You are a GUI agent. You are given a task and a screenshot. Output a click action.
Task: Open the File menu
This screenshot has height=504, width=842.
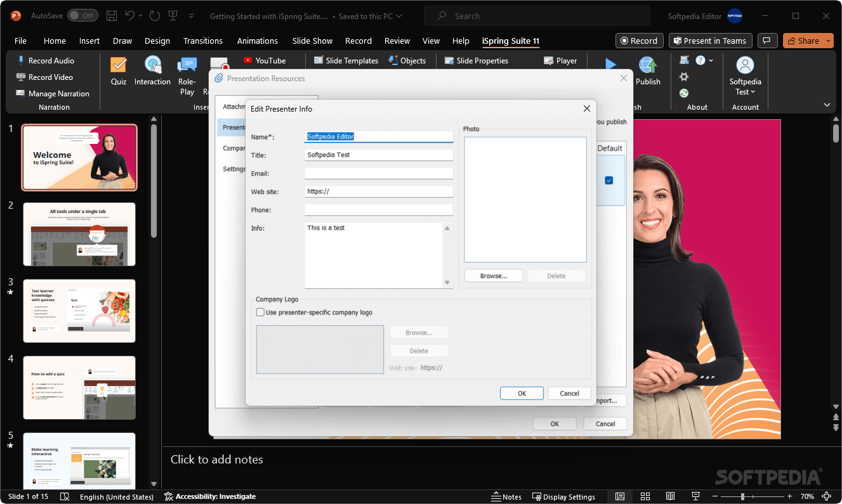(20, 41)
